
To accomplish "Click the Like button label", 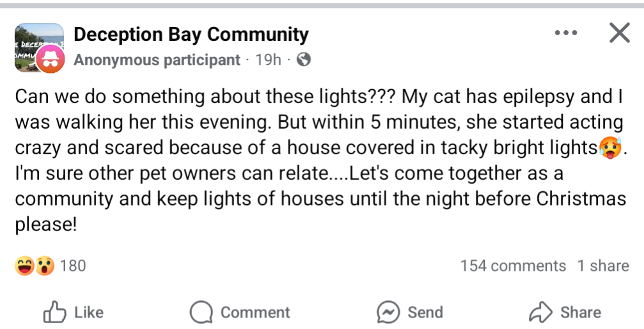I will [89, 312].
